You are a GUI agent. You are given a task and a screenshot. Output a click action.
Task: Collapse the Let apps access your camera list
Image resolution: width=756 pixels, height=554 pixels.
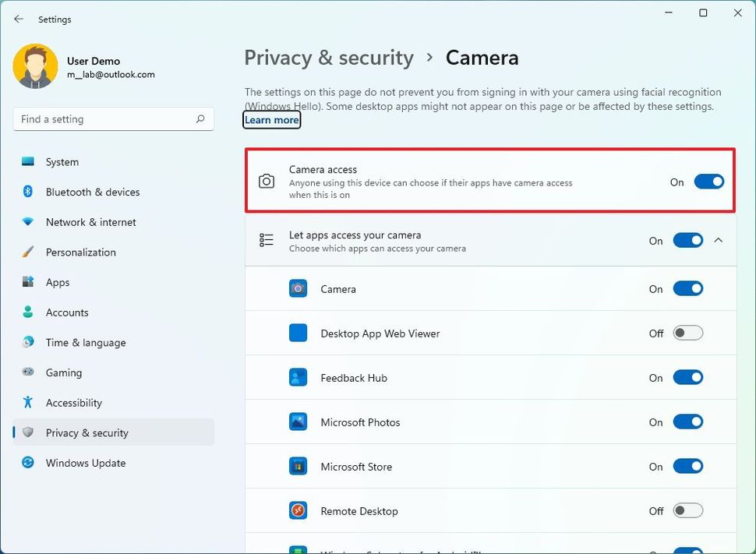718,240
